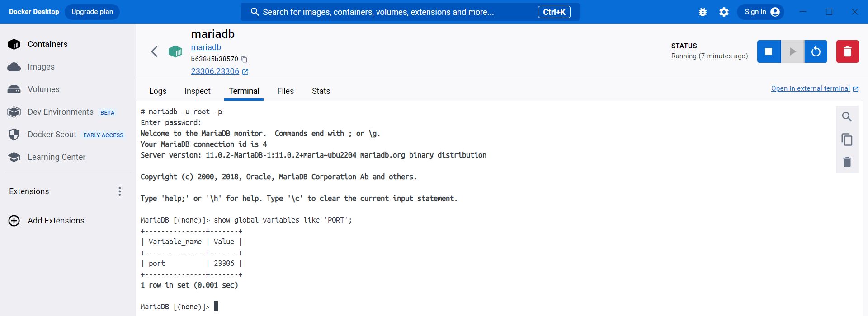Viewport: 868px width, 316px height.
Task: Click the Docker Desktop title
Action: pos(34,12)
